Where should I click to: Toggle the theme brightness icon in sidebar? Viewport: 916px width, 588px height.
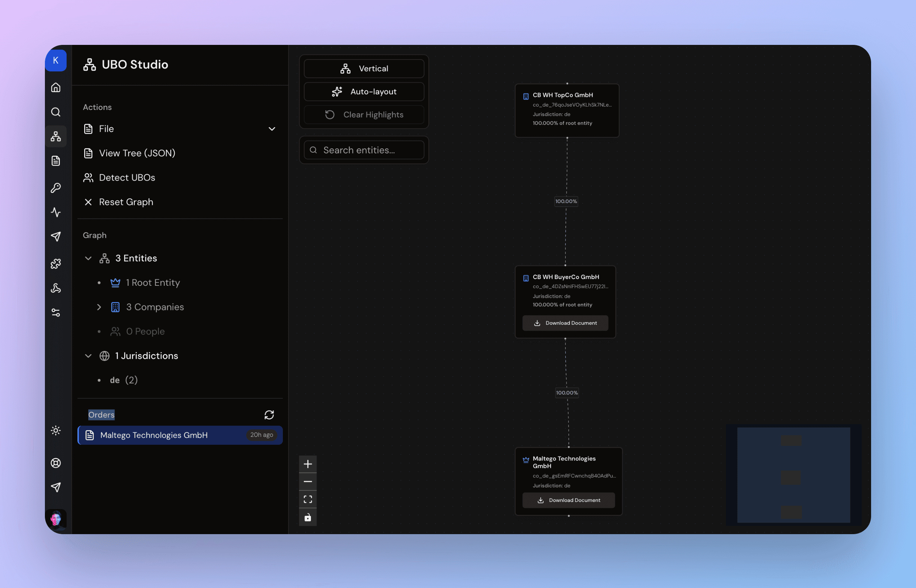[56, 430]
